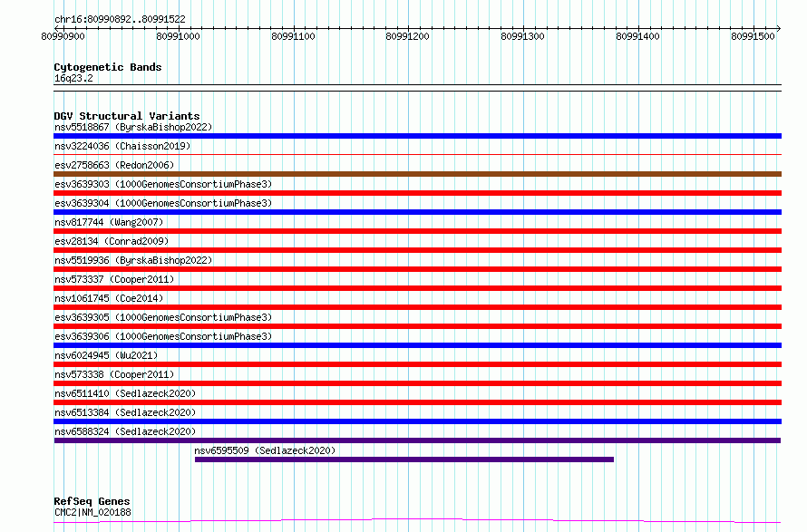This screenshot has width=807, height=532.
Task: Select the red bar under nsv573337
Action: coord(417,288)
